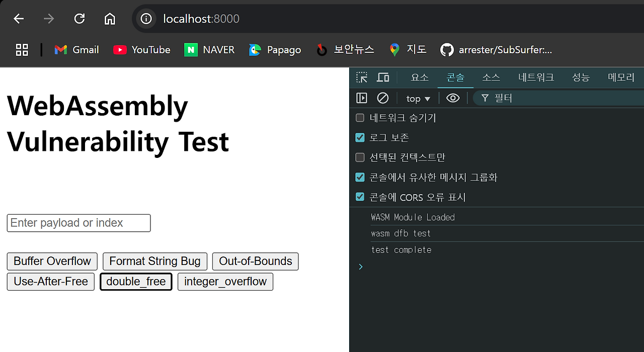Screen dimensions: 644x352
Task: Open the browser home page icon
Action: (110, 19)
